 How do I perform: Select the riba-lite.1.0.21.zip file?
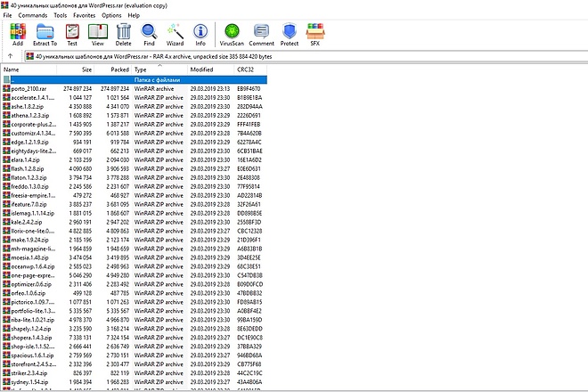33,320
